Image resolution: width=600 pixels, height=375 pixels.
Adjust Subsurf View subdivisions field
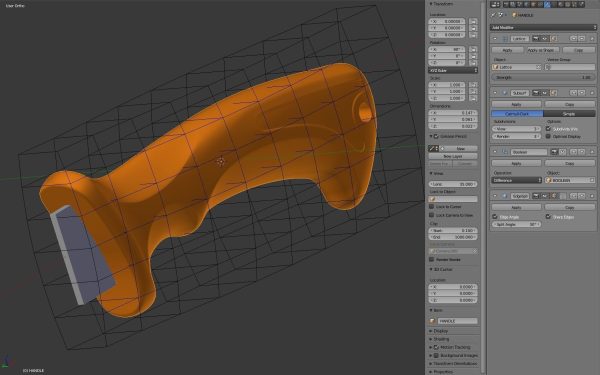click(x=516, y=129)
